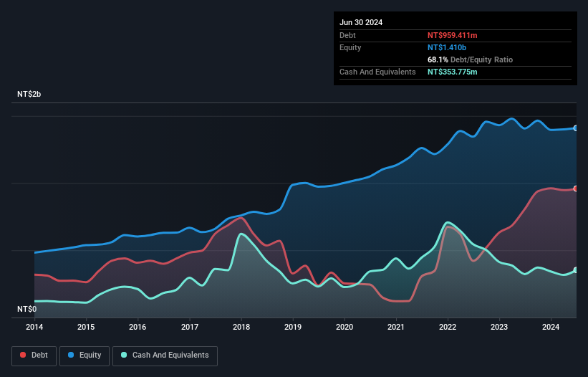This screenshot has height=377, width=588.
Task: Click the Cash line end marker
Action: [576, 270]
